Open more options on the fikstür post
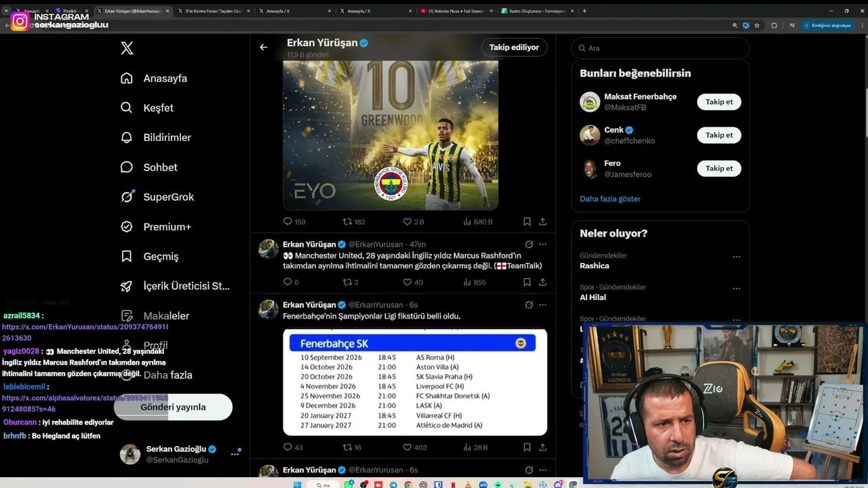The width and height of the screenshot is (868, 488). (x=542, y=305)
